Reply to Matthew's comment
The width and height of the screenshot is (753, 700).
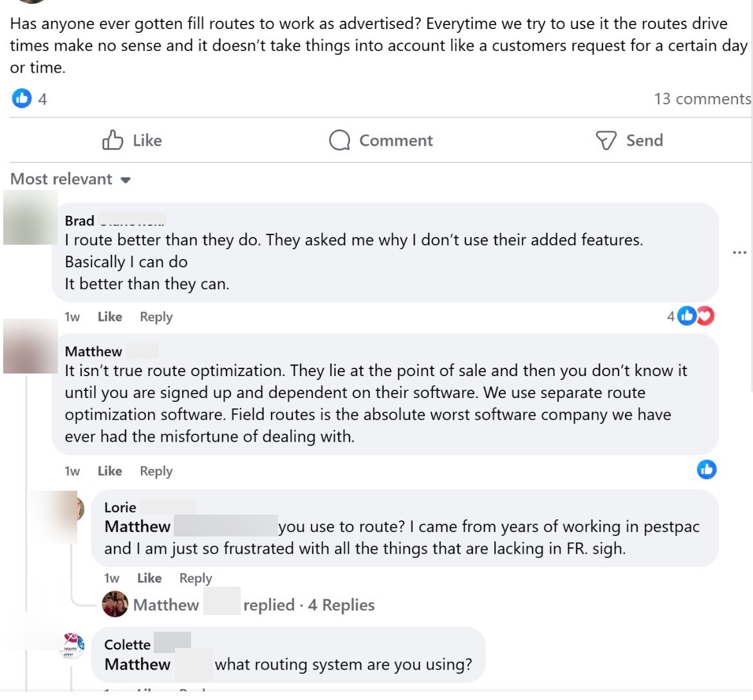[156, 471]
